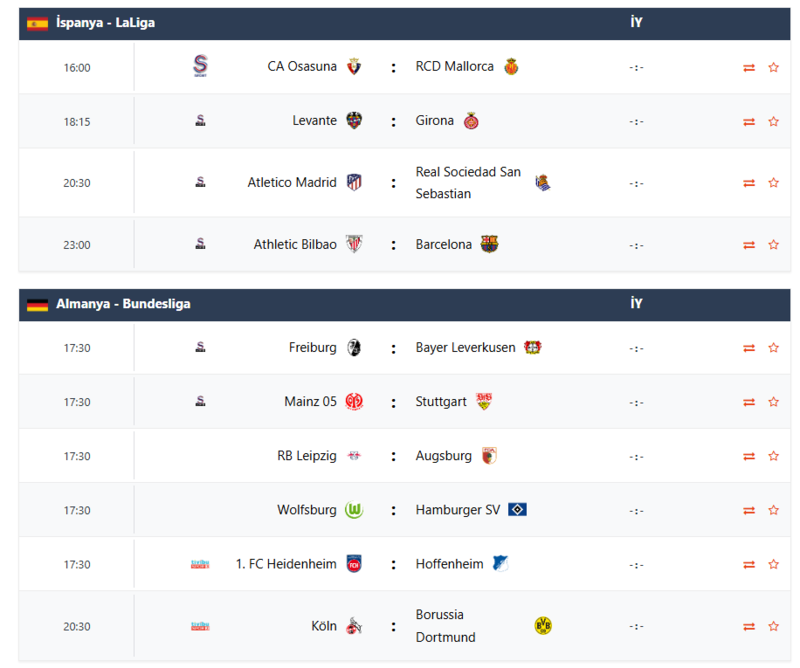Viewport: 800px width, 668px height.
Task: Click the Spain flag in LaLiga header
Action: pyautogui.click(x=38, y=23)
